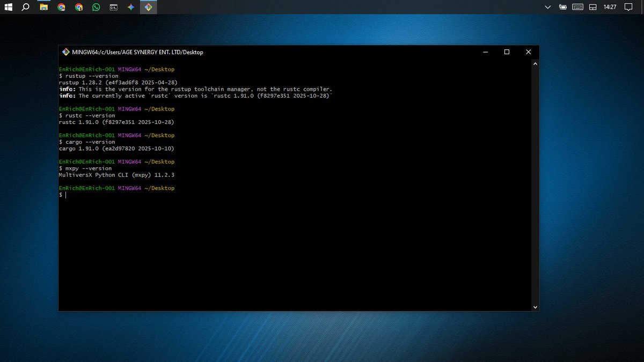Click the '$ rustc --version' command line
This screenshot has height=362, width=644.
point(87,115)
